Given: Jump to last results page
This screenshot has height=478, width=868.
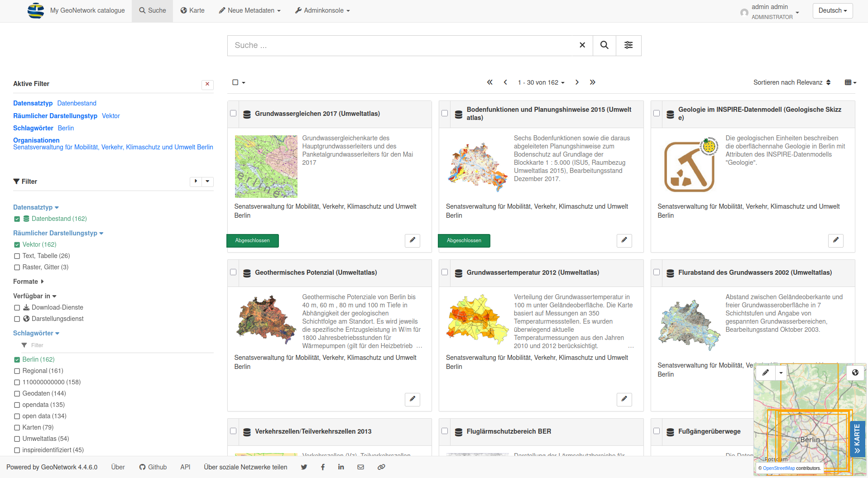Looking at the screenshot, I should [x=592, y=82].
